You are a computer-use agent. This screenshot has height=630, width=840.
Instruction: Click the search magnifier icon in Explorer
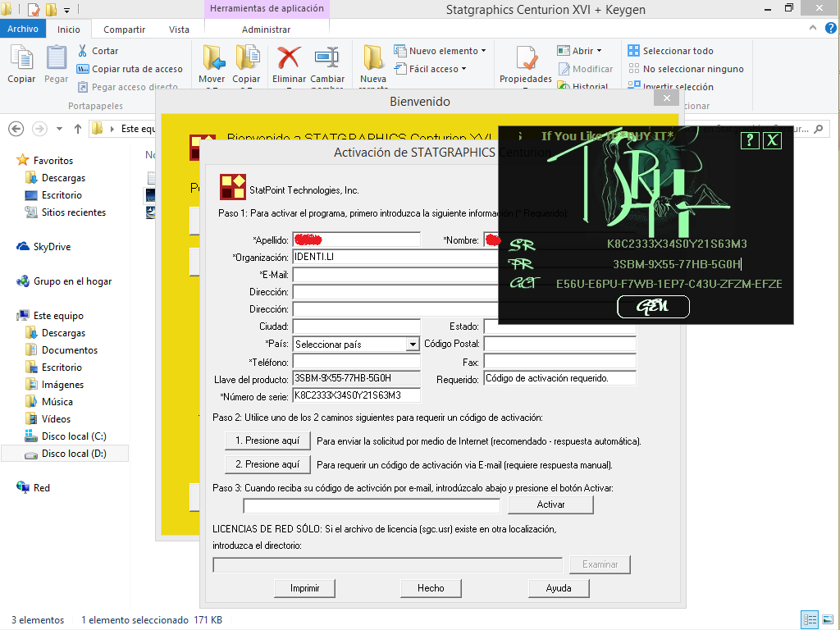[x=818, y=129]
